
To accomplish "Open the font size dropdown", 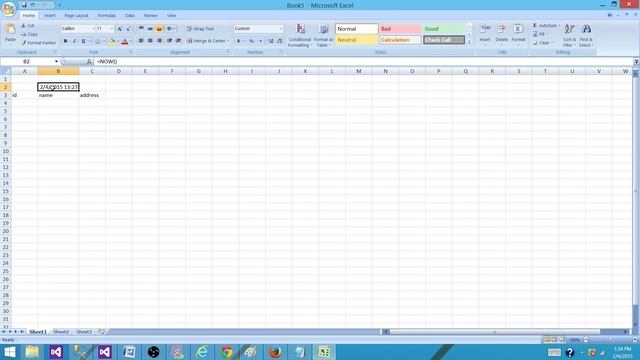I will [111, 29].
